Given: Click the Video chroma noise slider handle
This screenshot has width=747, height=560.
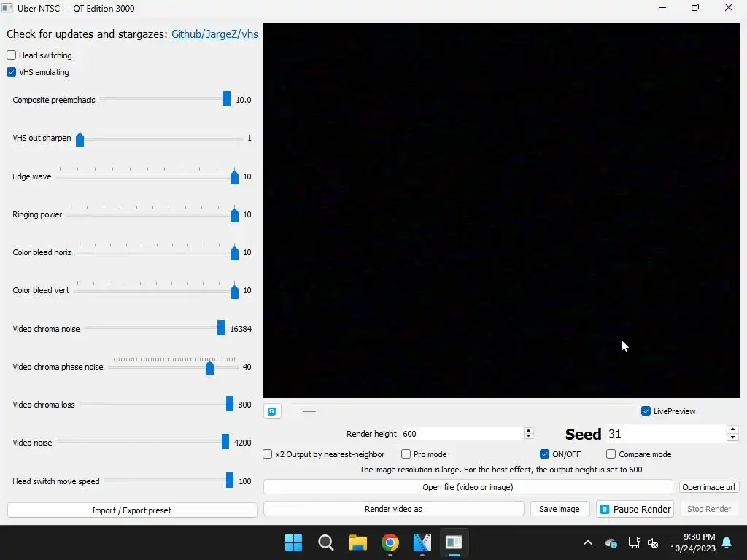Looking at the screenshot, I should [x=221, y=327].
